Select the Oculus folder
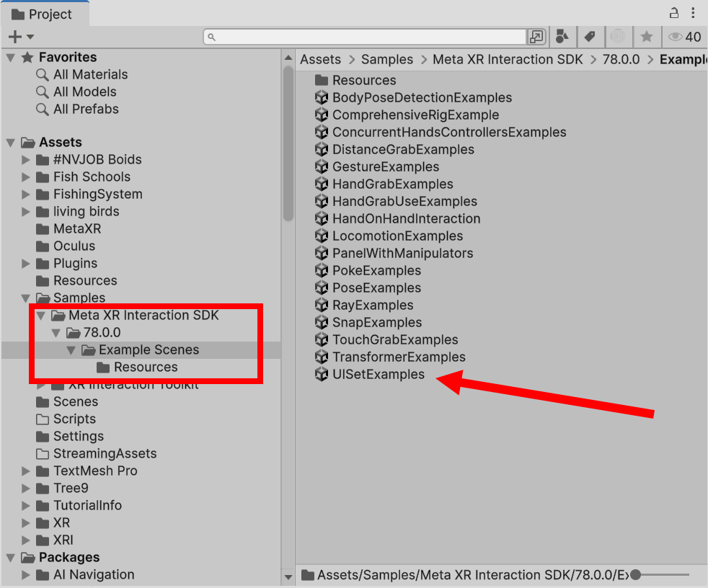This screenshot has width=708, height=588. pos(66,246)
